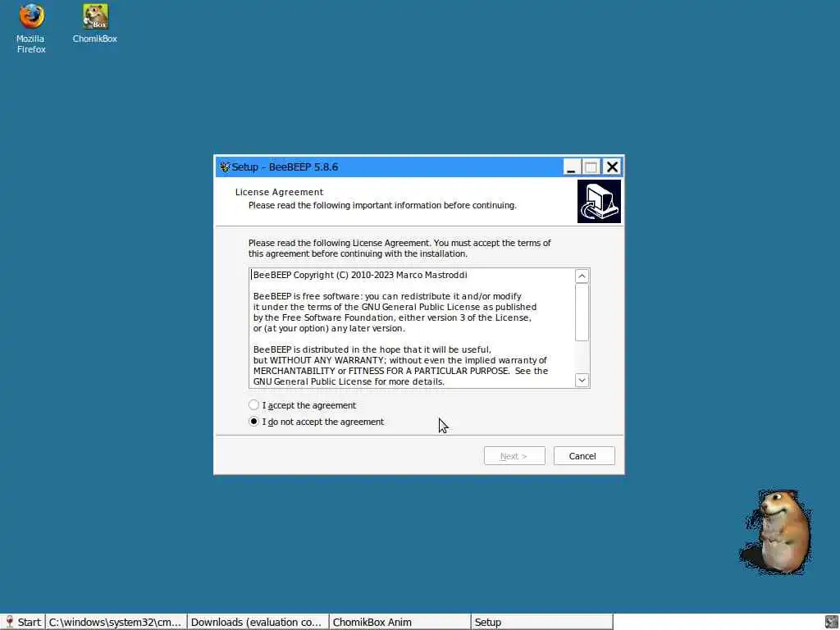Viewport: 840px width, 630px height.
Task: Select 'I do not accept the agreement' option
Action: (254, 422)
